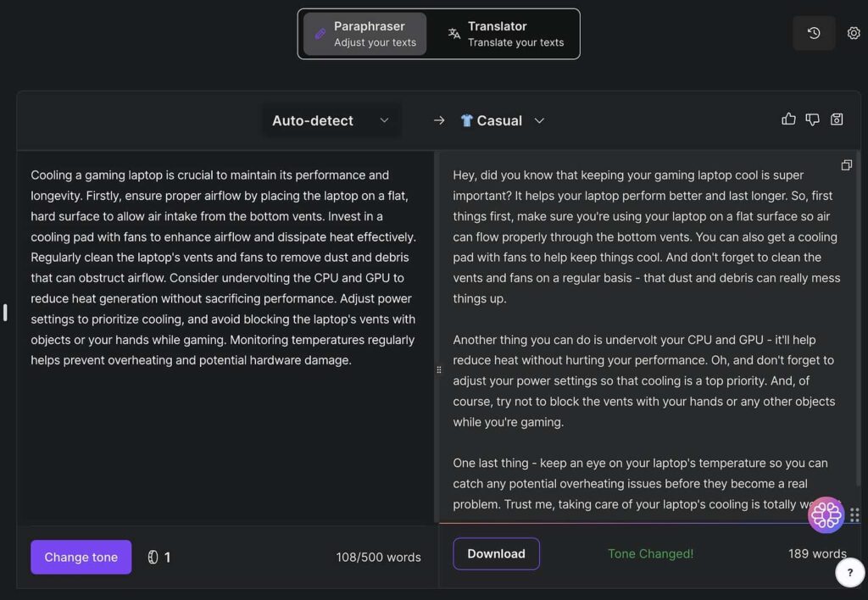Click the credits icon next to 1
This screenshot has height=600, width=868.
click(x=153, y=557)
